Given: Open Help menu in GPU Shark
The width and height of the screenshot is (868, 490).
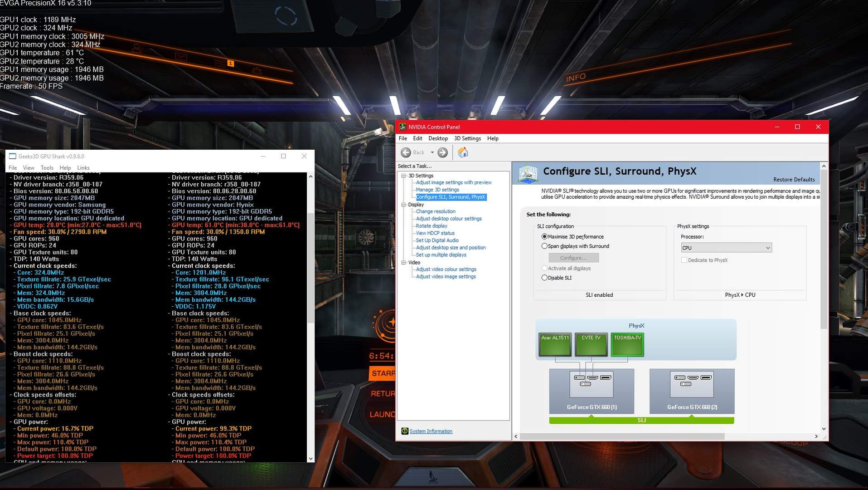Looking at the screenshot, I should tap(65, 168).
